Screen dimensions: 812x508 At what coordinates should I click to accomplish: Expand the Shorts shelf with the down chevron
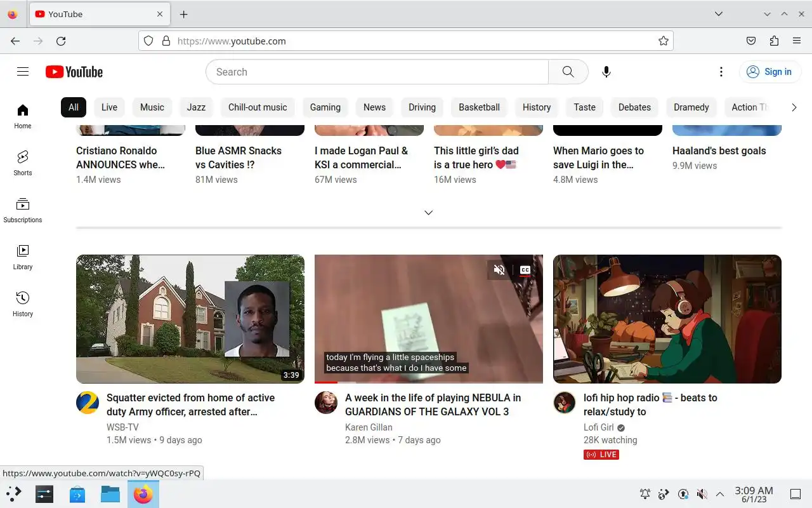pyautogui.click(x=429, y=213)
